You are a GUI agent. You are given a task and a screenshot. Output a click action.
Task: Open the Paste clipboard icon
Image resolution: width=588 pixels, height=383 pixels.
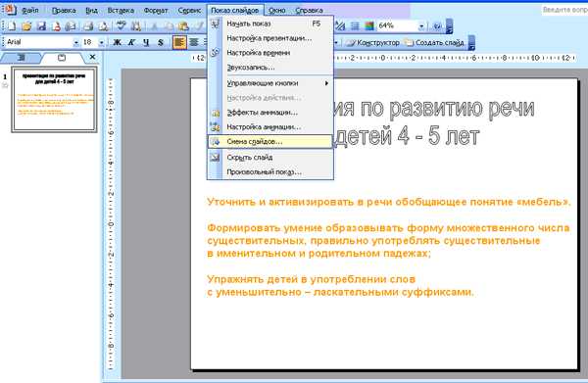(x=183, y=25)
